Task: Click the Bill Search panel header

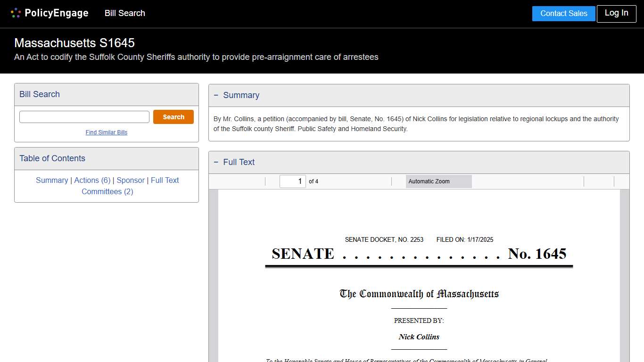Action: [x=39, y=94]
